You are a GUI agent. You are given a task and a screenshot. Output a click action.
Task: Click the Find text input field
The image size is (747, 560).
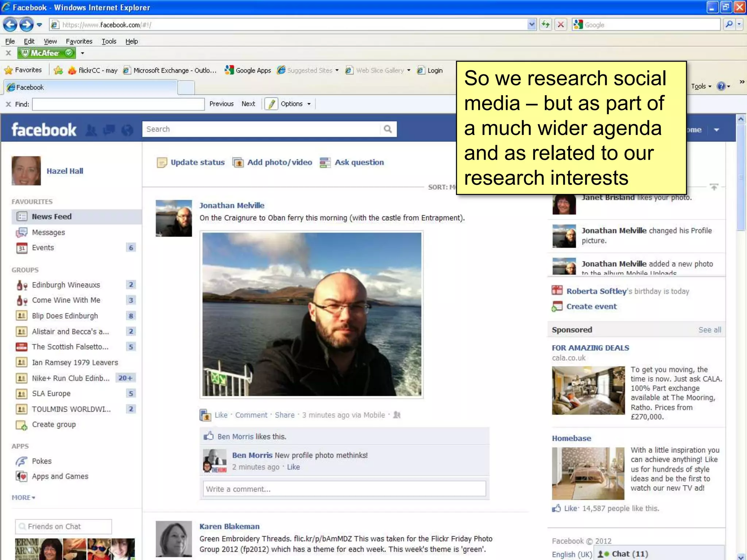coord(118,104)
